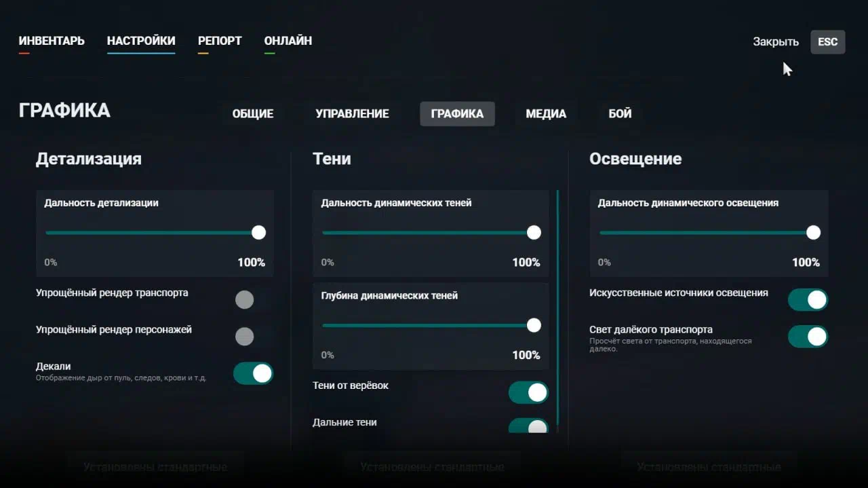Turn off Свет далёкого транспорта toggle

(x=808, y=336)
